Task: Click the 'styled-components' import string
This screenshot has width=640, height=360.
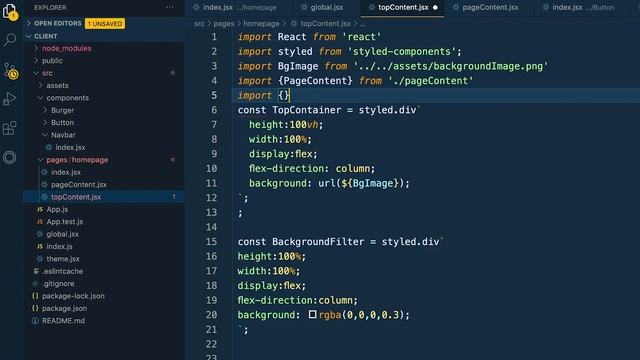Action: click(401, 51)
